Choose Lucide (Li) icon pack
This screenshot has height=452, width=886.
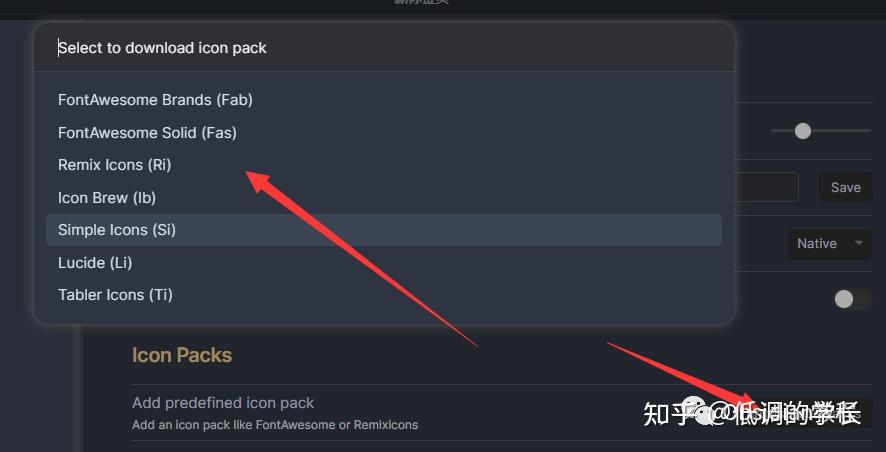[x=95, y=262]
